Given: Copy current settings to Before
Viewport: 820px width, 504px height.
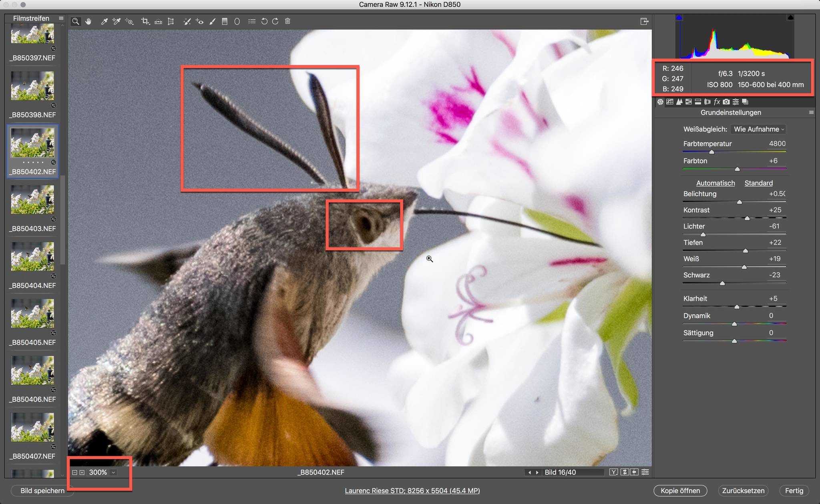Looking at the screenshot, I should pos(634,472).
